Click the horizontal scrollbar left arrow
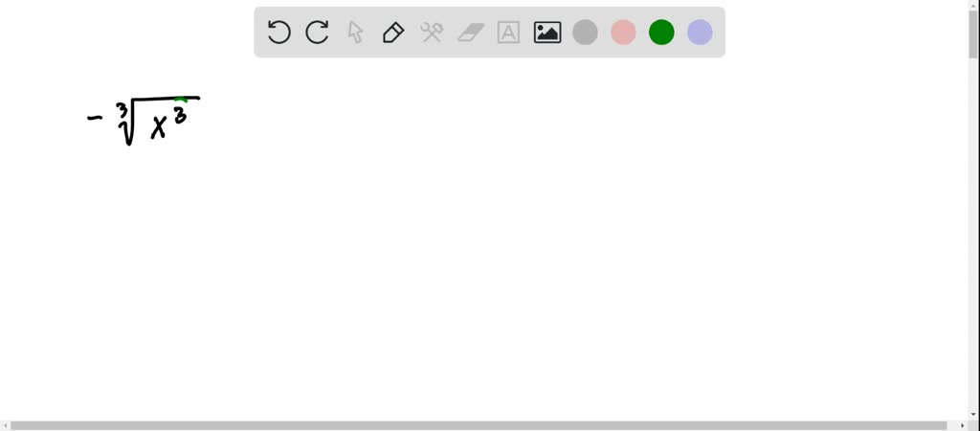The image size is (980, 431). 5,426
